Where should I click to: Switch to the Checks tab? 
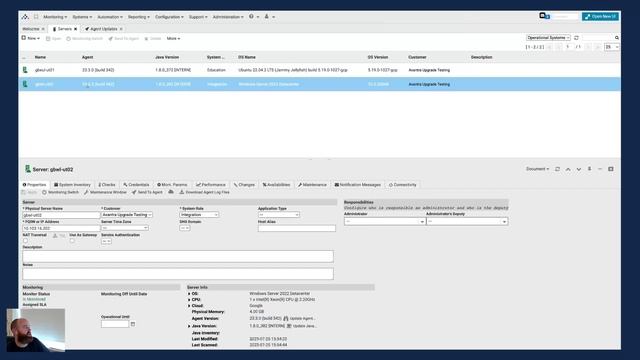[107, 185]
